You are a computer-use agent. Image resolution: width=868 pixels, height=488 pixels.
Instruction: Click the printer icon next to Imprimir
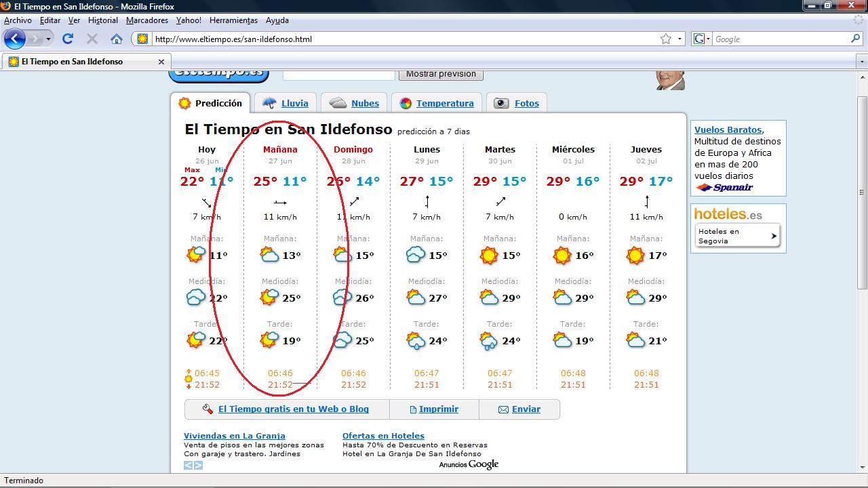pos(412,409)
